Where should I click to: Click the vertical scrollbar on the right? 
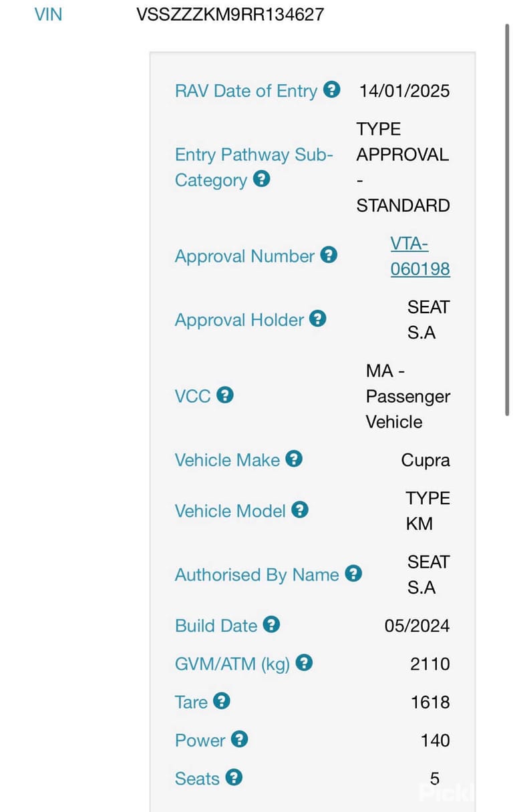point(508,220)
